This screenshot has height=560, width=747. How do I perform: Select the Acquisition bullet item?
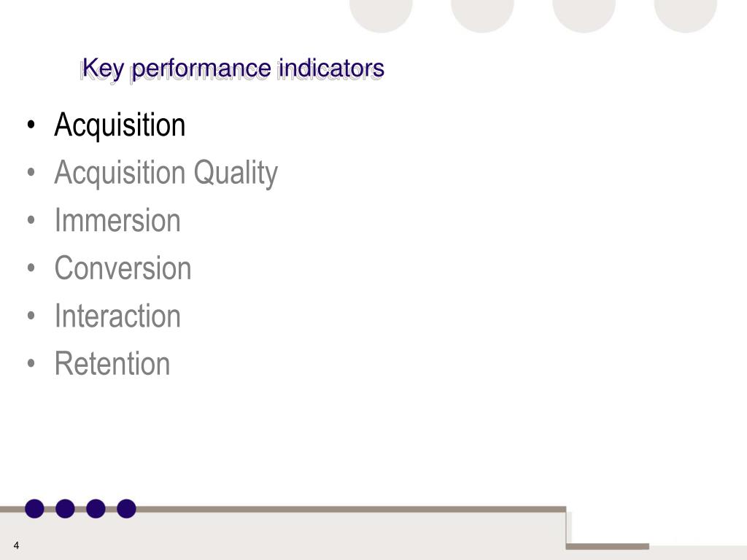pyautogui.click(x=120, y=125)
